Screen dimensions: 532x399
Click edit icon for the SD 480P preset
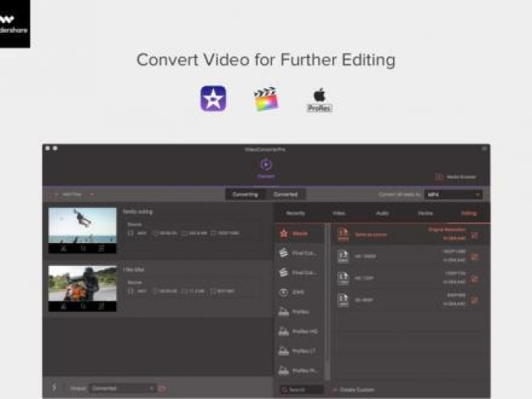point(475,300)
